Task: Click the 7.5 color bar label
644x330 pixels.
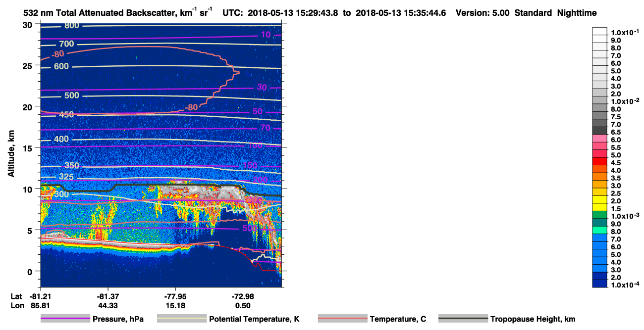Action: coord(616,117)
